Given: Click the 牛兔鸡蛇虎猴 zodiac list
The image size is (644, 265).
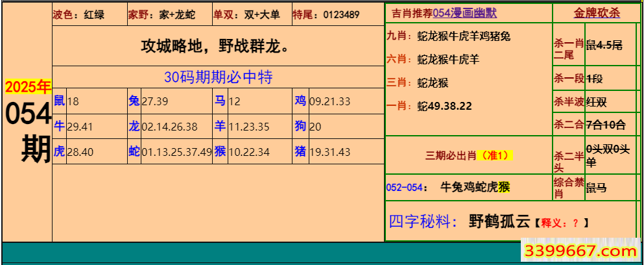Looking at the screenshot, I should (x=475, y=188).
